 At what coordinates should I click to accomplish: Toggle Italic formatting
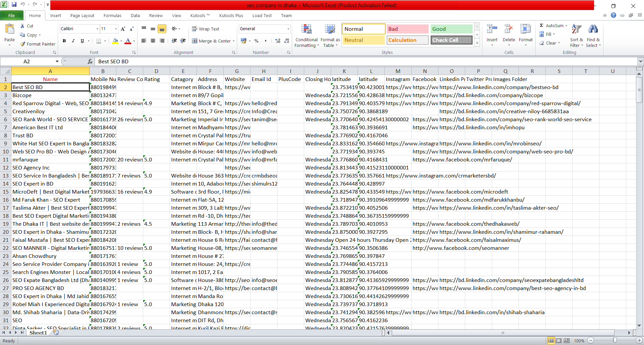pyautogui.click(x=73, y=41)
